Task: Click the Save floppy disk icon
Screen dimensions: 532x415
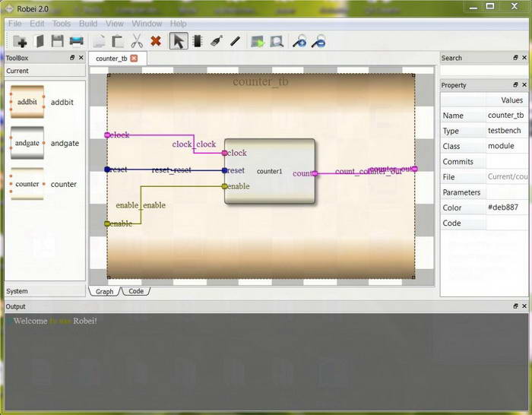Action: pos(57,41)
